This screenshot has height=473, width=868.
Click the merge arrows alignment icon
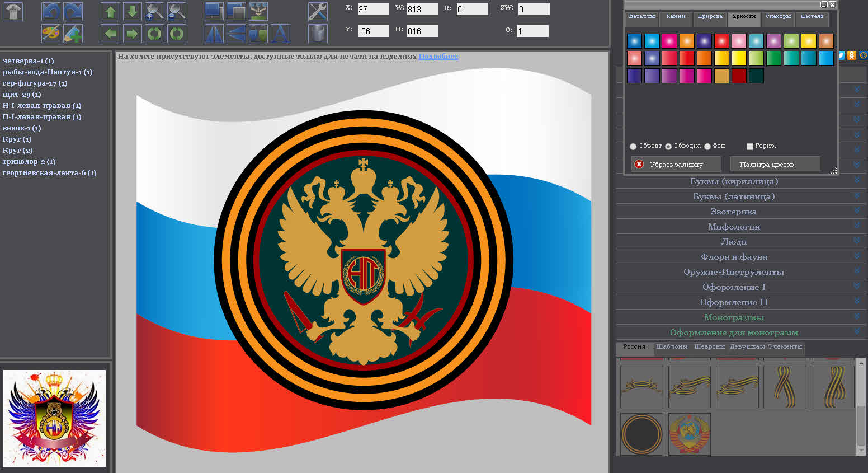click(258, 12)
